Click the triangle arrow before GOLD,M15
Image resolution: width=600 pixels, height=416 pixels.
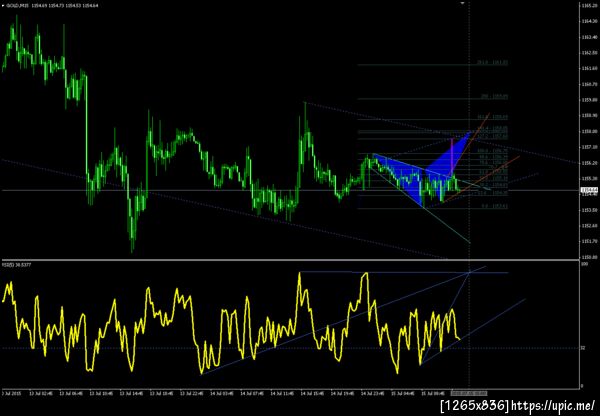point(3,6)
